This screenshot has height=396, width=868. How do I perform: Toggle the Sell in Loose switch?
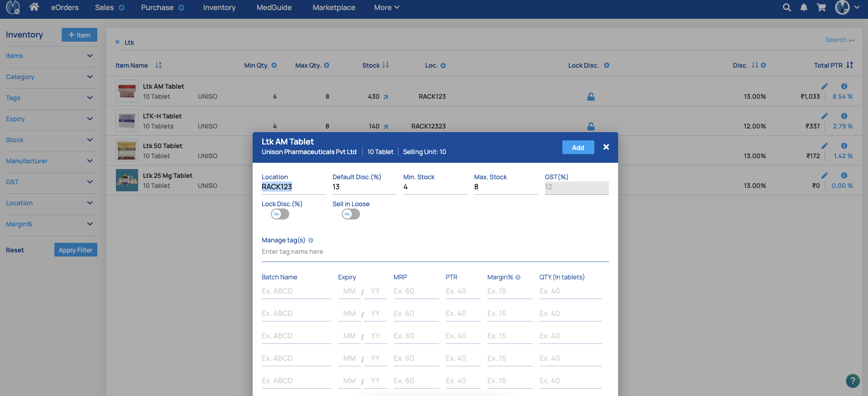click(351, 214)
